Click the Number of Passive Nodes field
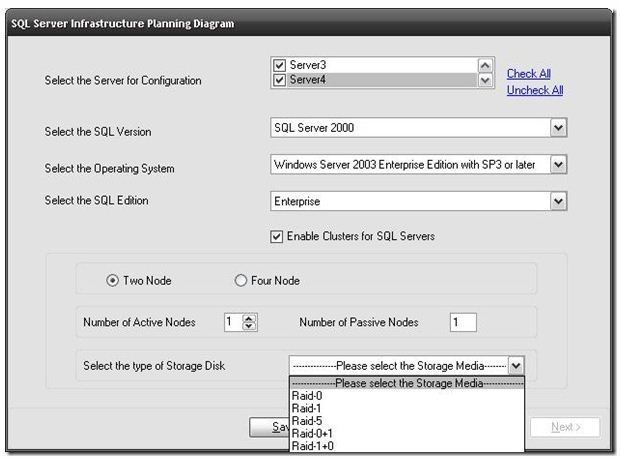 tap(463, 322)
